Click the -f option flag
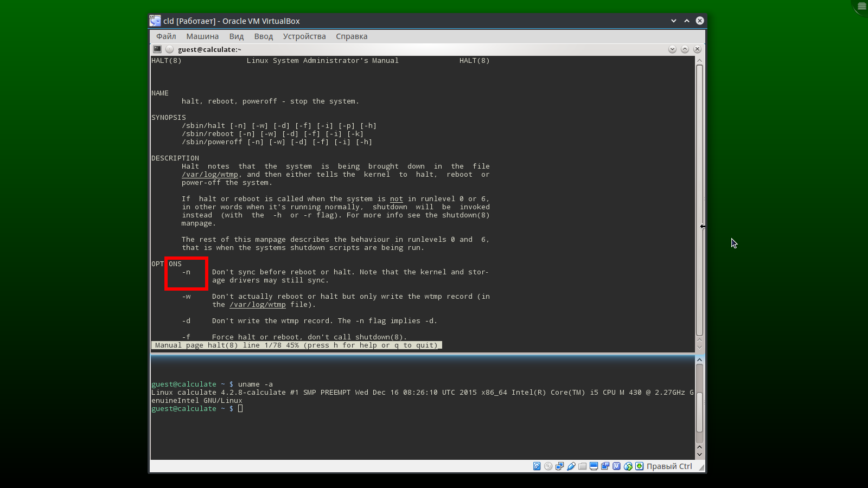868x488 pixels. pyautogui.click(x=186, y=337)
